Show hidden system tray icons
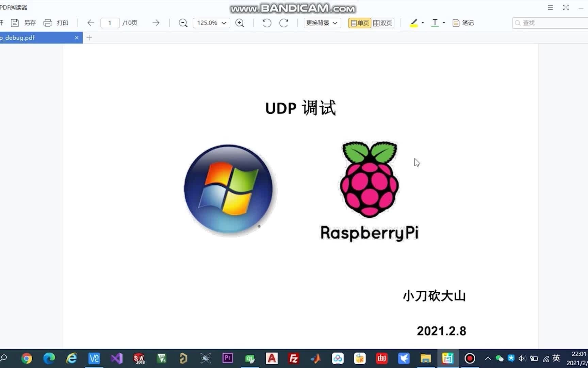This screenshot has width=588, height=368. 488,358
